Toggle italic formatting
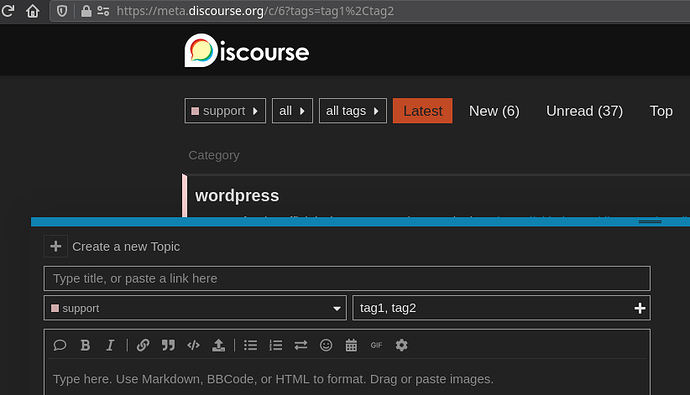Image resolution: width=690 pixels, height=395 pixels. (110, 345)
